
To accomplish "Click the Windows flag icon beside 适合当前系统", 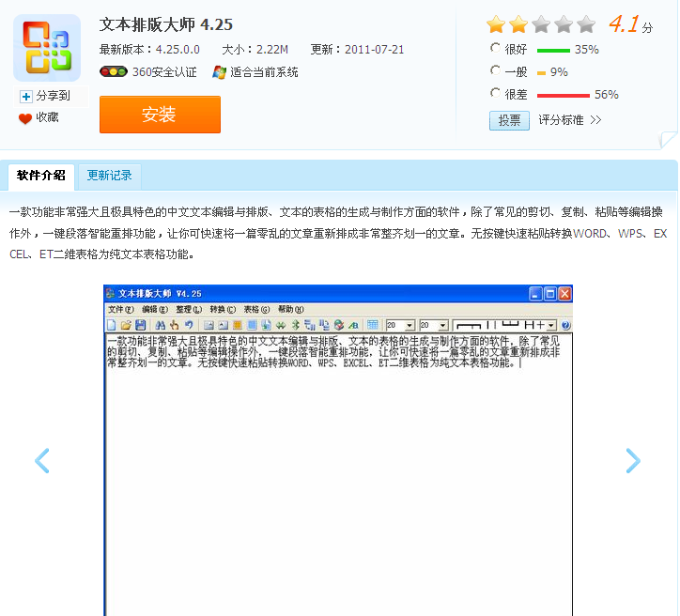I will [220, 72].
